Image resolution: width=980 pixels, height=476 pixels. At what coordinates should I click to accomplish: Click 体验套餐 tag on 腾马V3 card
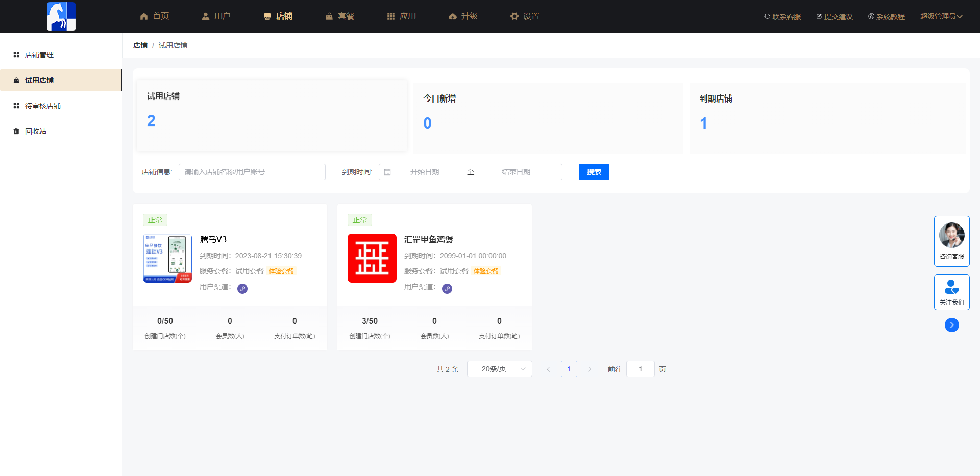281,271
